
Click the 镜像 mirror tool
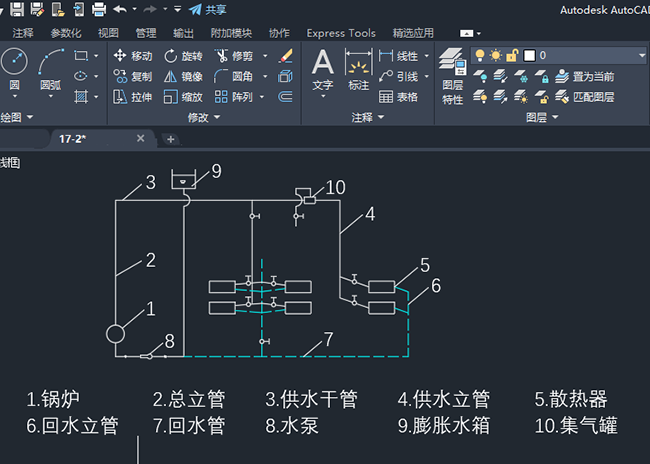pos(183,76)
